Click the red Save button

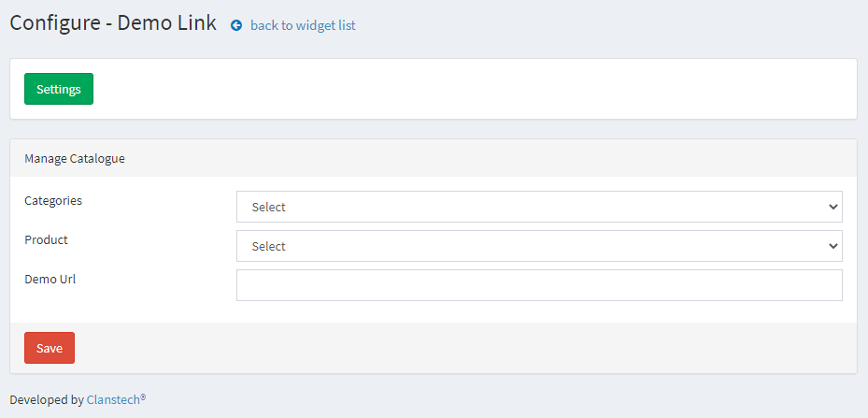[x=50, y=348]
